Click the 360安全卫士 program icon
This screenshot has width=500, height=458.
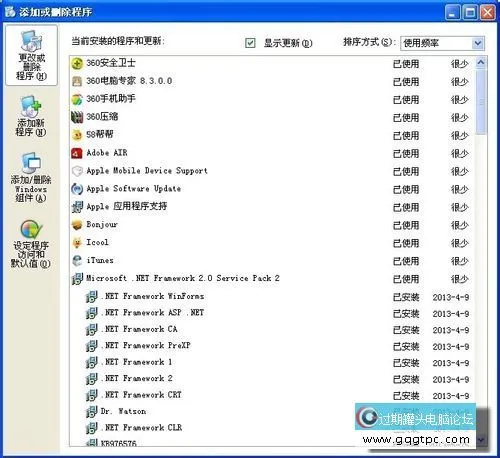pos(77,63)
